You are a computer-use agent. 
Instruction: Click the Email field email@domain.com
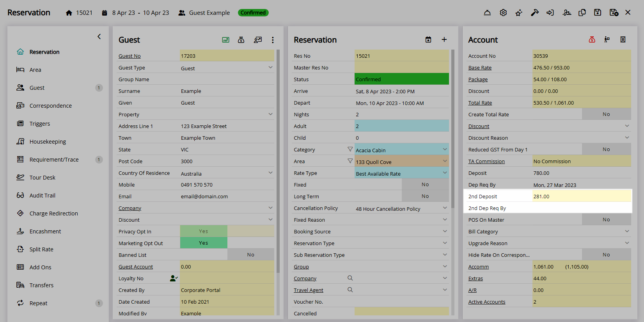click(227, 196)
